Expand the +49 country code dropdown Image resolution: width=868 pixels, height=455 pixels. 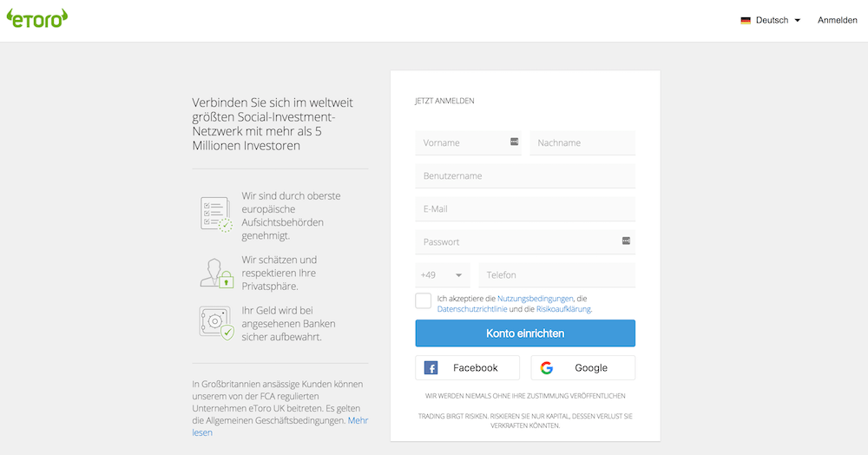443,275
